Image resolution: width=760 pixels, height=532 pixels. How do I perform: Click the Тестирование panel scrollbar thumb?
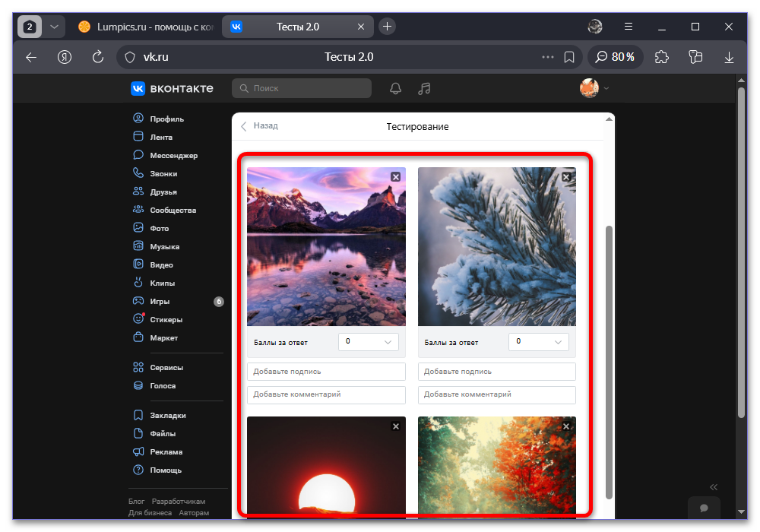pos(610,363)
